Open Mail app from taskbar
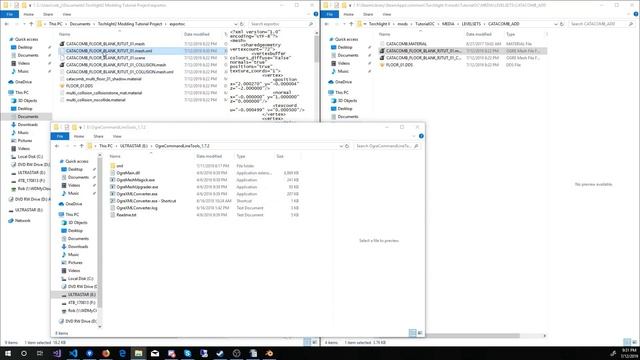This screenshot has height=360, width=640. pyautogui.click(x=155, y=353)
